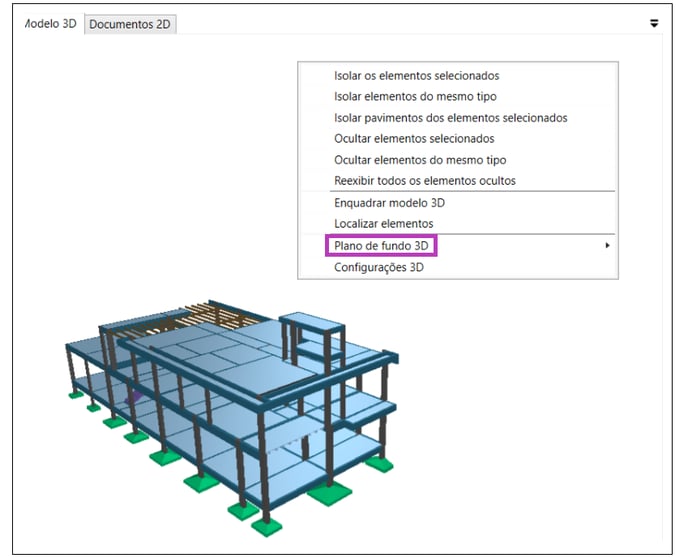688x558 pixels.
Task: Open the Documentos 2D tab
Action: [x=130, y=24]
